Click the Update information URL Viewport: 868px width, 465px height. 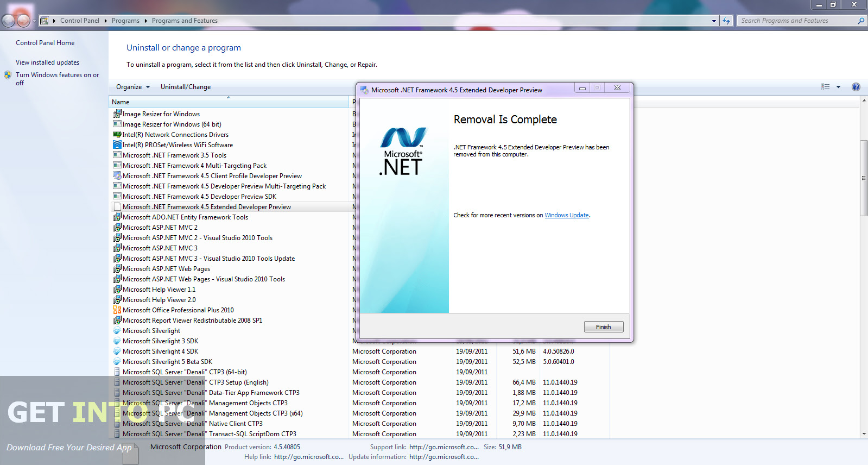click(444, 457)
